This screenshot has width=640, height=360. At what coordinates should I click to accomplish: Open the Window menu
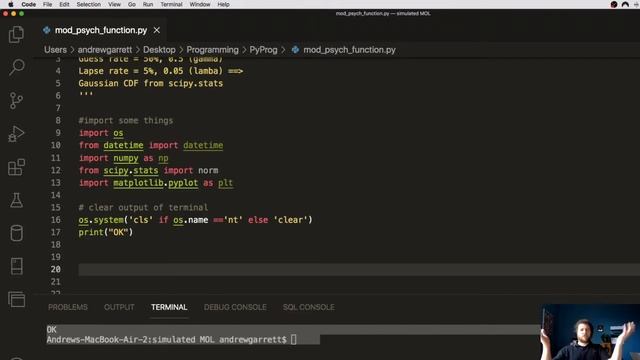[200, 4]
